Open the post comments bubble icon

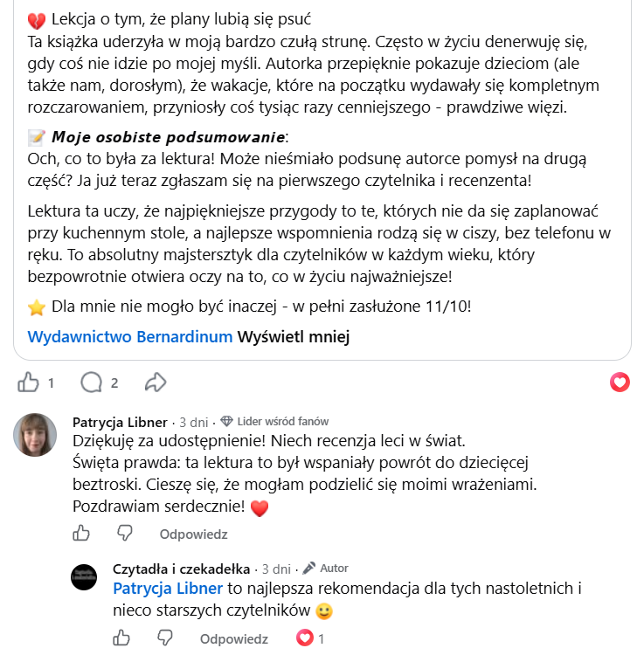coord(91,383)
